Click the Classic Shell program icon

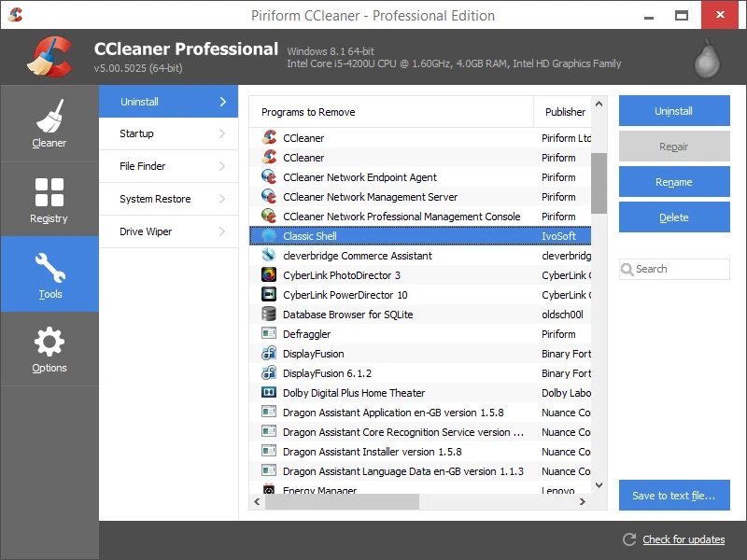point(268,235)
